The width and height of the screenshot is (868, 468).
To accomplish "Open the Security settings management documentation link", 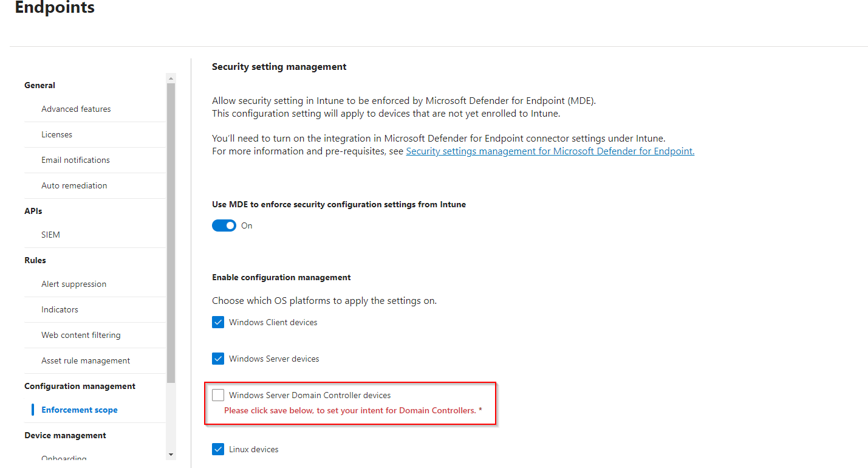I will (x=550, y=151).
